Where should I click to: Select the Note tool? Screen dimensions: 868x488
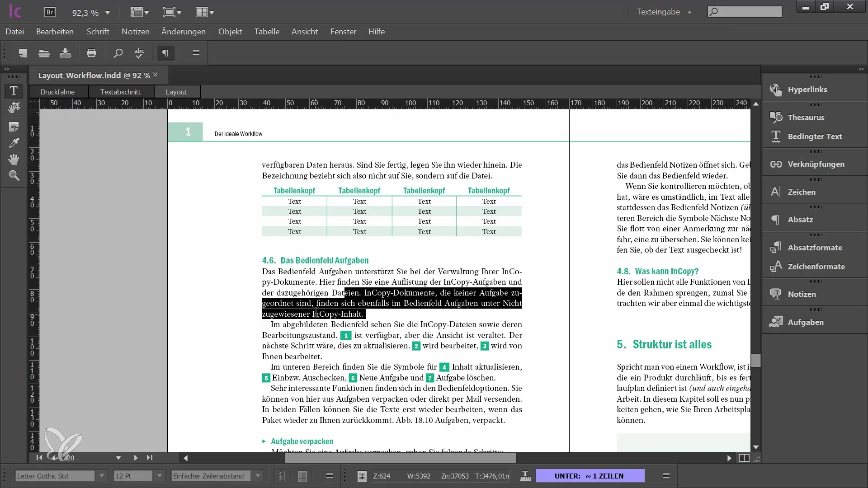pos(14,127)
